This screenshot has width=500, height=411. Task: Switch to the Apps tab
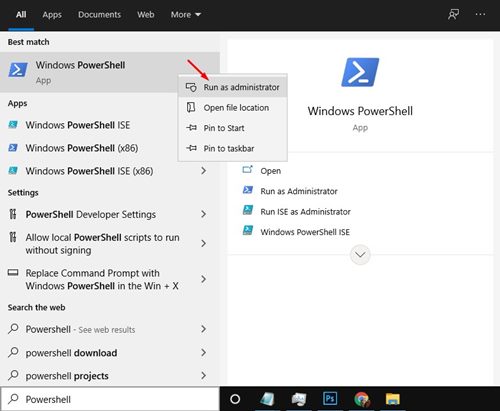[52, 15]
